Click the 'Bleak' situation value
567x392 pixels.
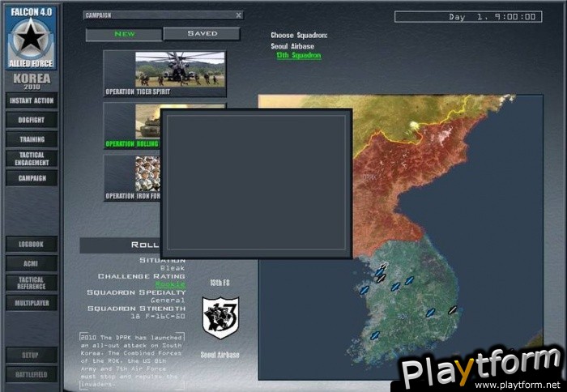tap(173, 268)
